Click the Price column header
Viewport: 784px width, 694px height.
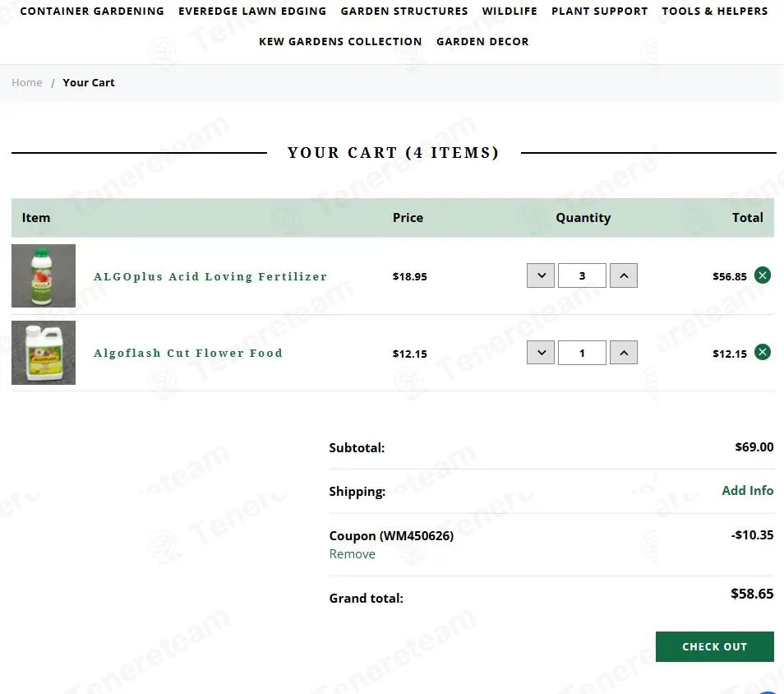coord(408,218)
